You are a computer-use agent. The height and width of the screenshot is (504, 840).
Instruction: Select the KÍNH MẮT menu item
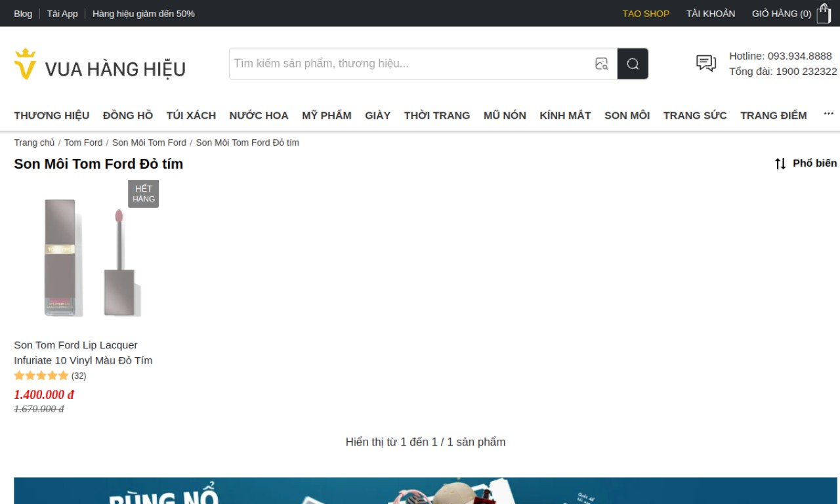565,115
